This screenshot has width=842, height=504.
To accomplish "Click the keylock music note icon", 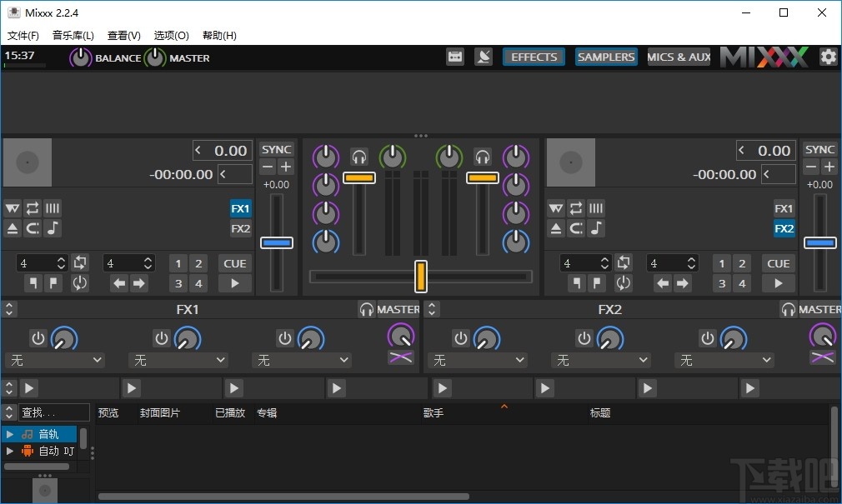I will [52, 228].
